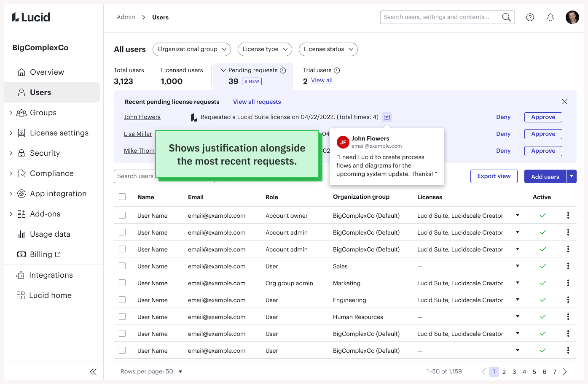Click the Pending requests info icon
Viewport: 588px width, 384px height.
coord(283,70)
